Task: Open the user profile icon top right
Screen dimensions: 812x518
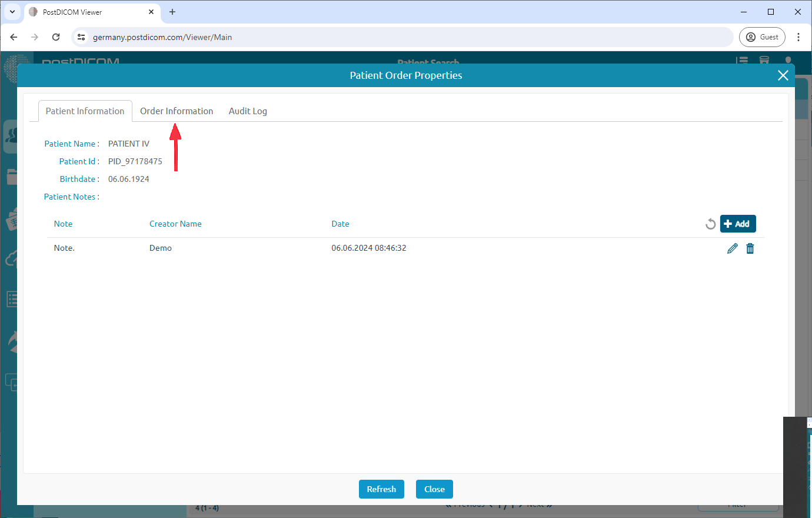Action: coord(788,61)
